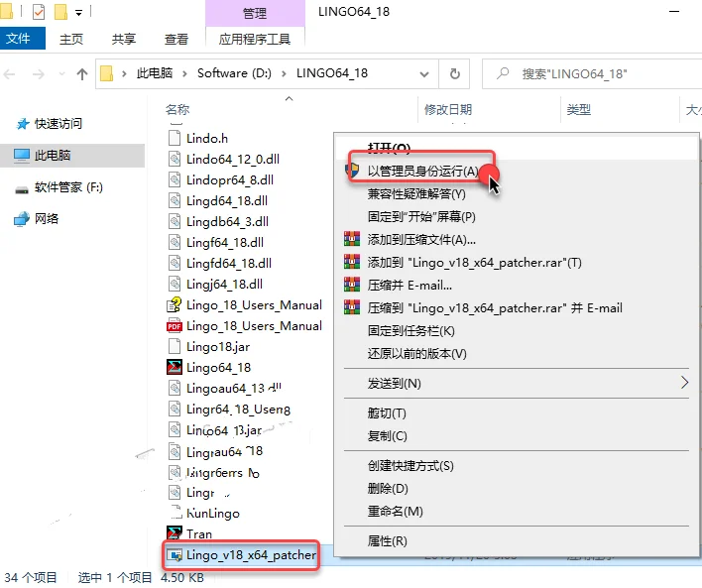Sort by the 修改日期 column header

click(x=448, y=109)
